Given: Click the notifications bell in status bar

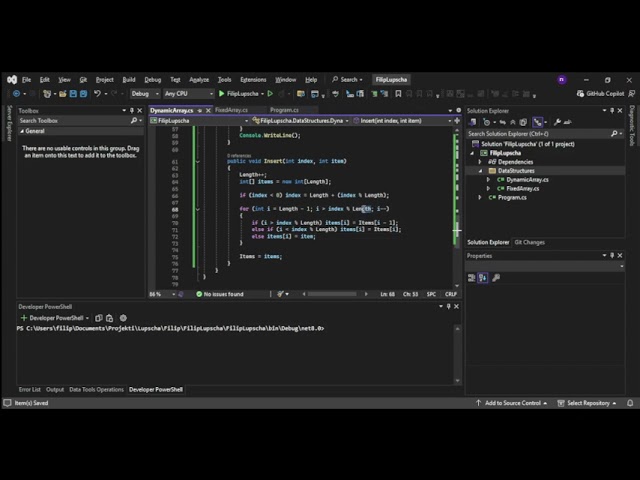Looking at the screenshot, I should pos(630,403).
